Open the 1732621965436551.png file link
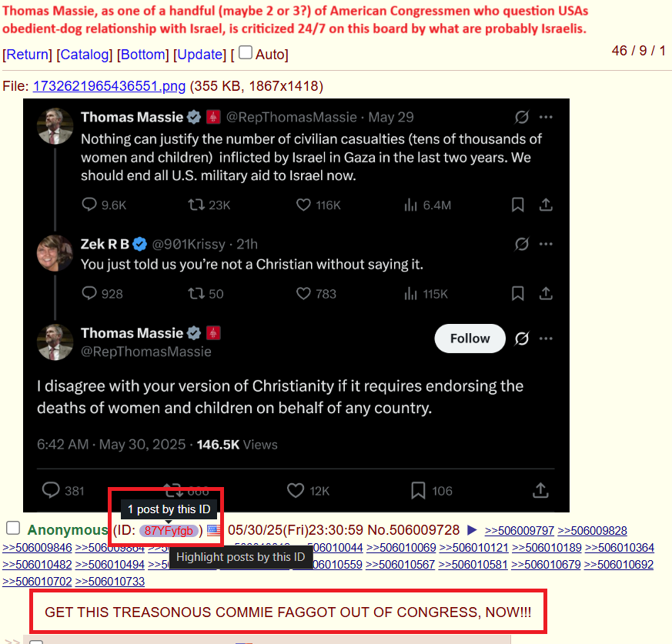672x644 pixels. (109, 86)
